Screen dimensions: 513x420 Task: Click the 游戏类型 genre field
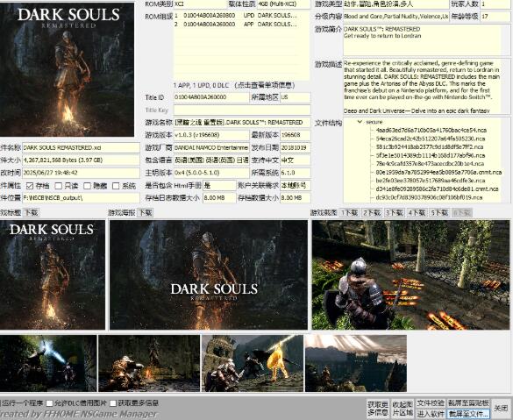coord(395,4)
